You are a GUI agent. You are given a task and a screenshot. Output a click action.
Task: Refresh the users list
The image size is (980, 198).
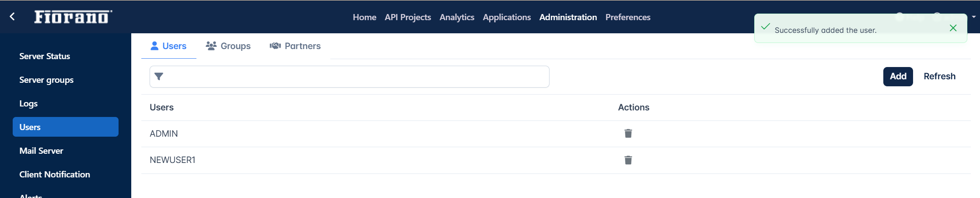[940, 77]
